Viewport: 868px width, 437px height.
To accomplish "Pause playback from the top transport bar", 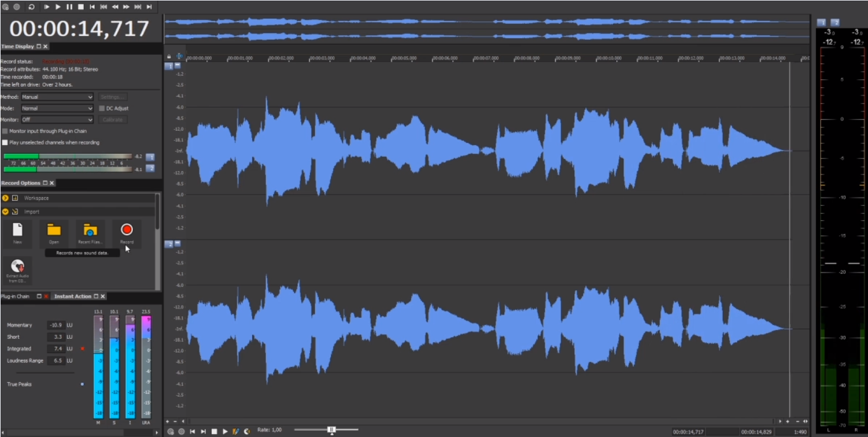I will [x=69, y=7].
